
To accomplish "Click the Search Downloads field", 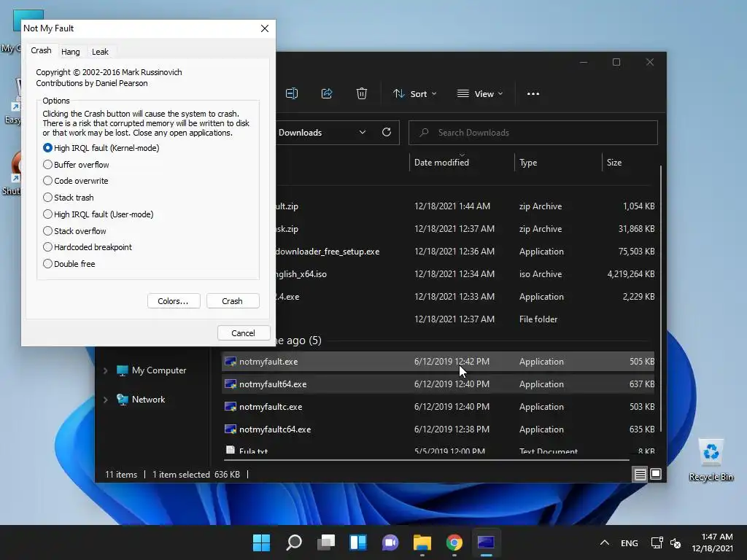I will (x=533, y=133).
